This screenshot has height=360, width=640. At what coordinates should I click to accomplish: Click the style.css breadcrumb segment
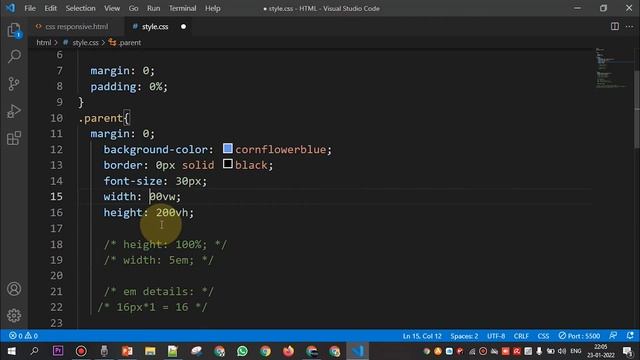(85, 42)
